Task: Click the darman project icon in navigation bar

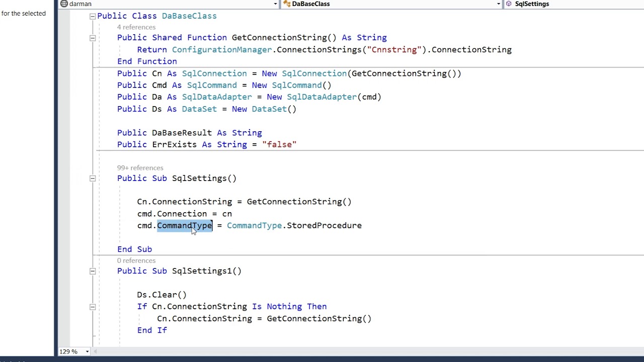Action: pyautogui.click(x=64, y=4)
